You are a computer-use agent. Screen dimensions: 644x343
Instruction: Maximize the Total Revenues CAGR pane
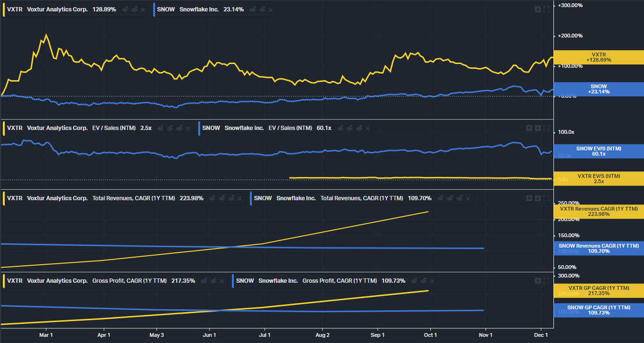point(547,198)
